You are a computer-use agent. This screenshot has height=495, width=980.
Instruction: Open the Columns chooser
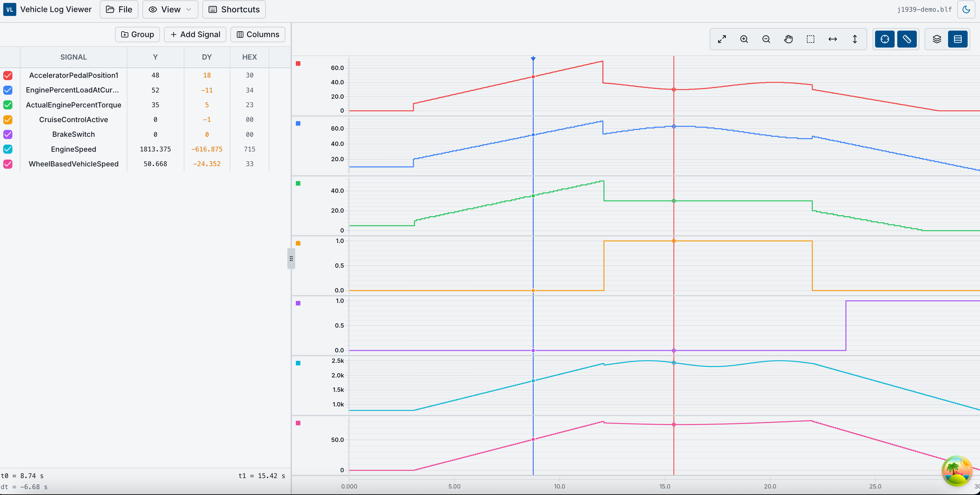pos(258,34)
